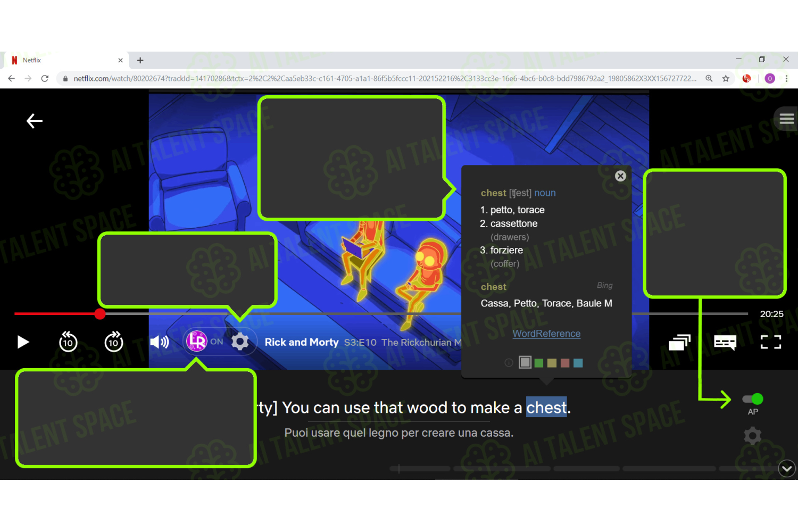This screenshot has height=532, width=798.
Task: Rewind the video 10 seconds
Action: pyautogui.click(x=68, y=342)
